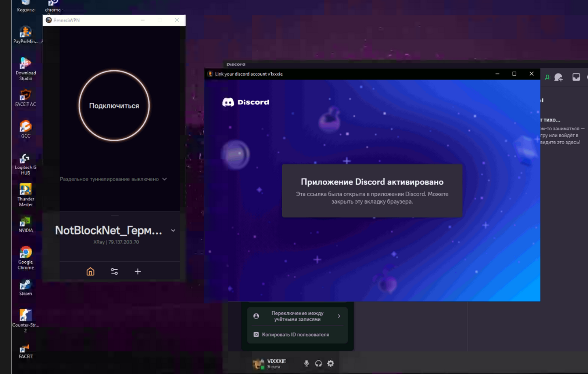Click the add friend icon in Discord

tap(559, 77)
